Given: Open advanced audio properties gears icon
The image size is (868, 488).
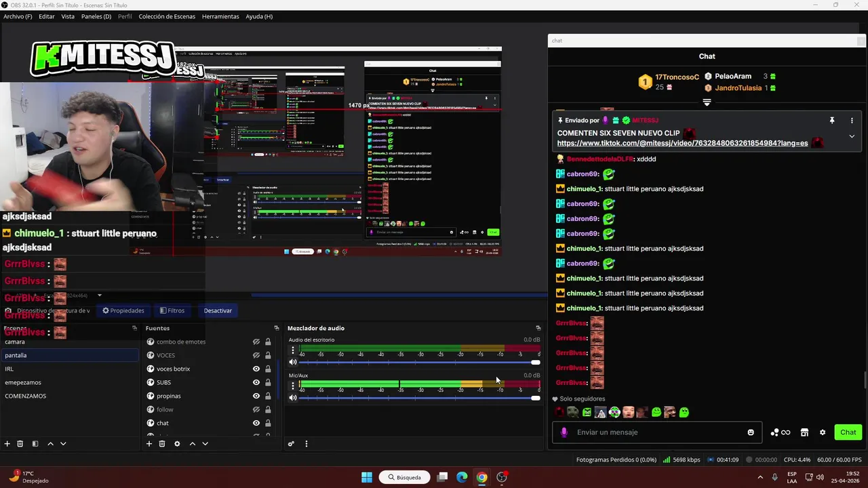Looking at the screenshot, I should (x=291, y=444).
